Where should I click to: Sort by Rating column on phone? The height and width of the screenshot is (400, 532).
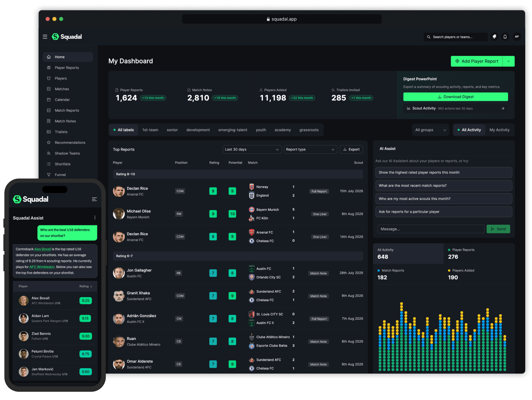86,286
